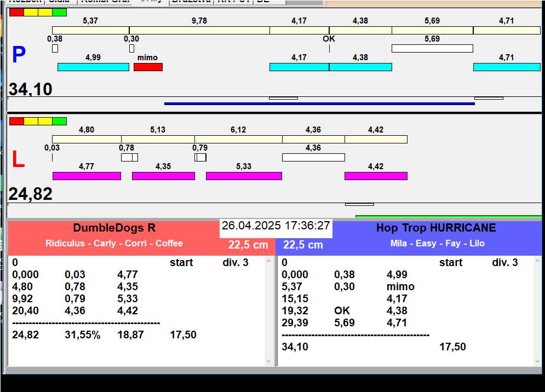
Task: Click the red start light in lane P
Action: [16, 12]
